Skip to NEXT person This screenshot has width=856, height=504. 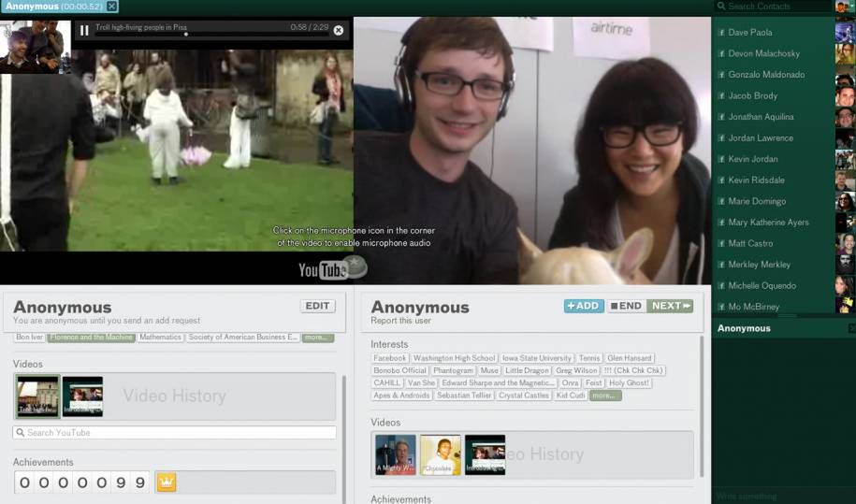tap(670, 306)
